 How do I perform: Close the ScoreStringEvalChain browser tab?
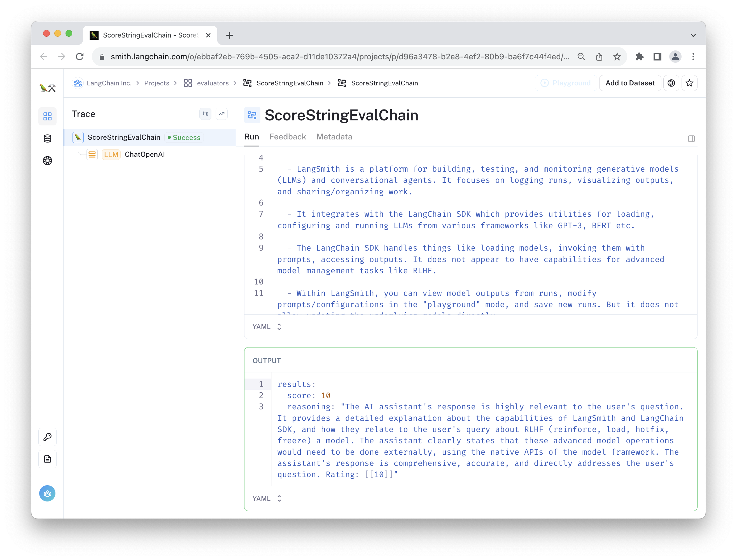pyautogui.click(x=208, y=35)
